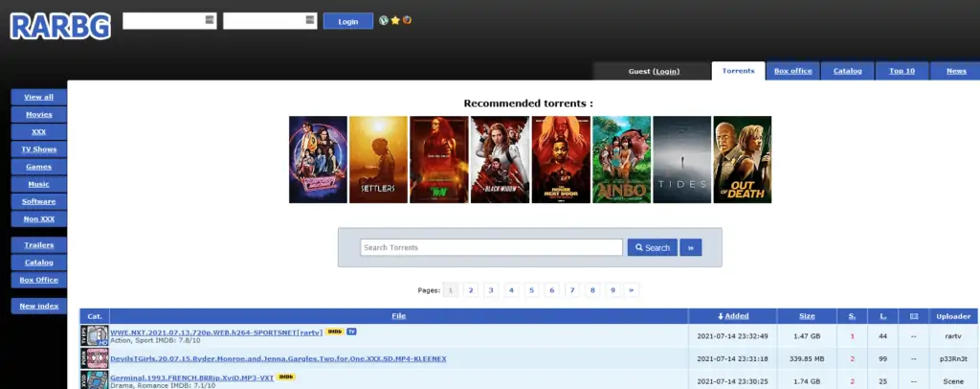
Task: Open The House Next Door poster
Action: click(561, 159)
